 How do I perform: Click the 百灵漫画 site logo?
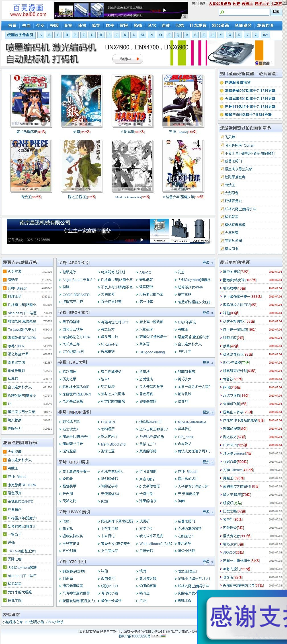click(28, 10)
